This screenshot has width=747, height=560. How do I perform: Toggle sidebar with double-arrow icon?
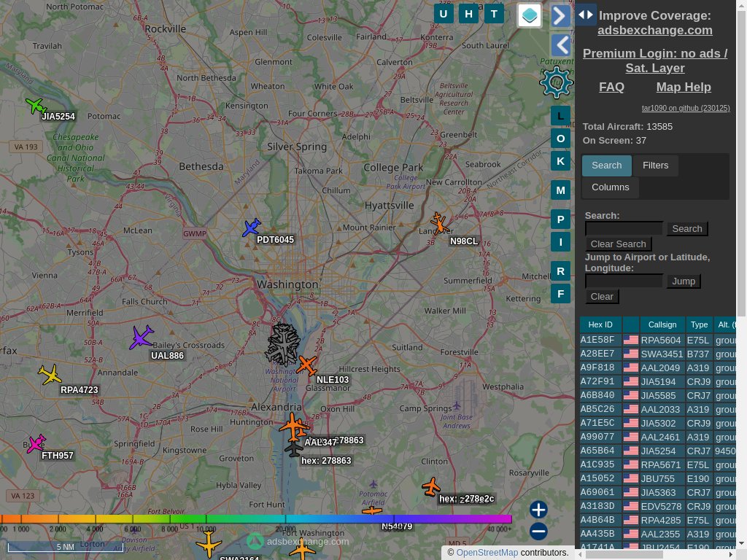pyautogui.click(x=586, y=15)
